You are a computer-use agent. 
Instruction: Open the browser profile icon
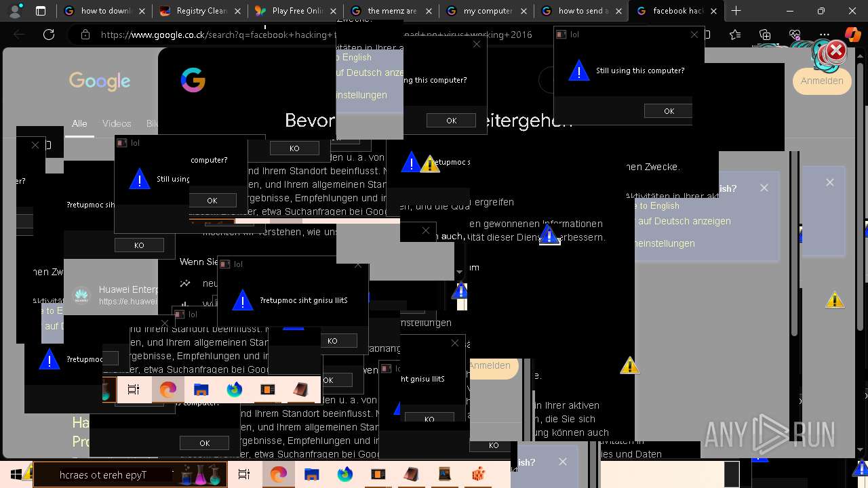(x=15, y=10)
